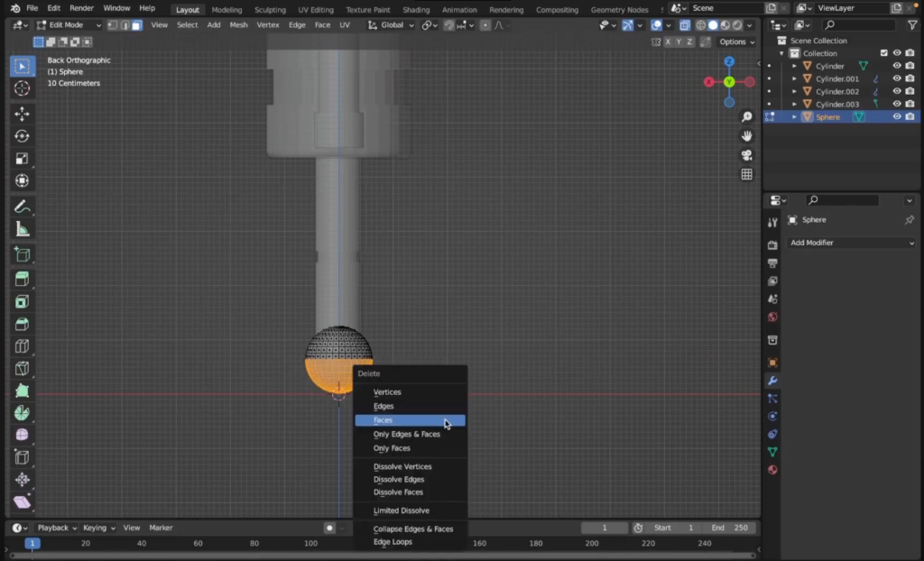Switch to the Sculpting workspace tab
Image resolution: width=924 pixels, height=561 pixels.
[270, 9]
